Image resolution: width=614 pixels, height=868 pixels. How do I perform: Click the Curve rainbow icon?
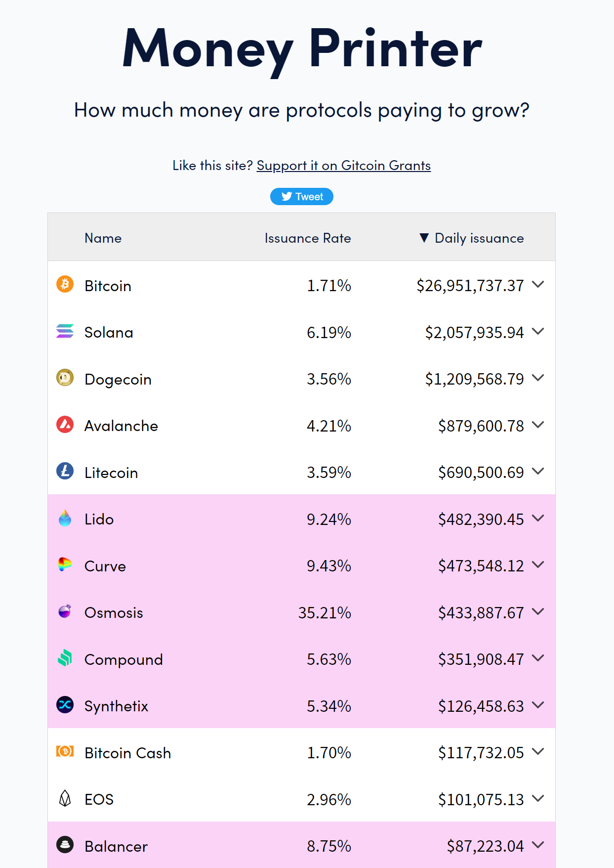coord(65,564)
